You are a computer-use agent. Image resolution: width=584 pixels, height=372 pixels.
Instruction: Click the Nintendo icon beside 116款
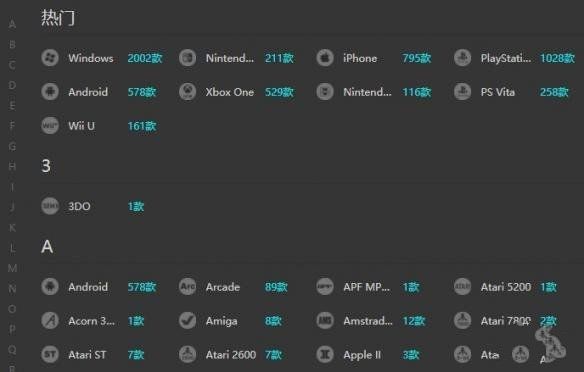coord(325,92)
